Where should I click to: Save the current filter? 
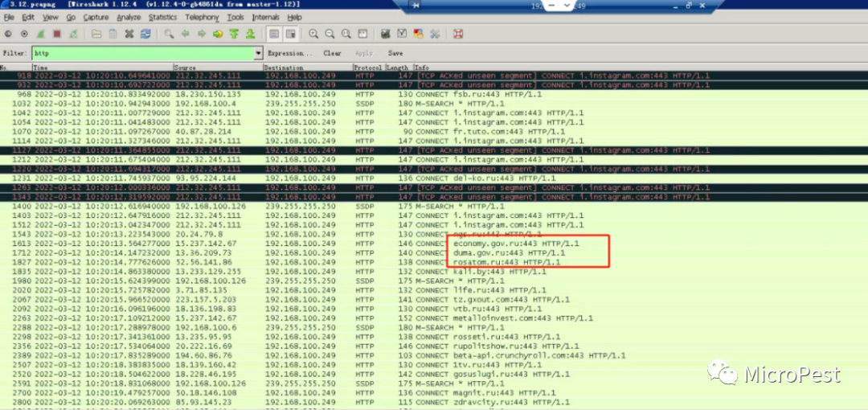[395, 54]
